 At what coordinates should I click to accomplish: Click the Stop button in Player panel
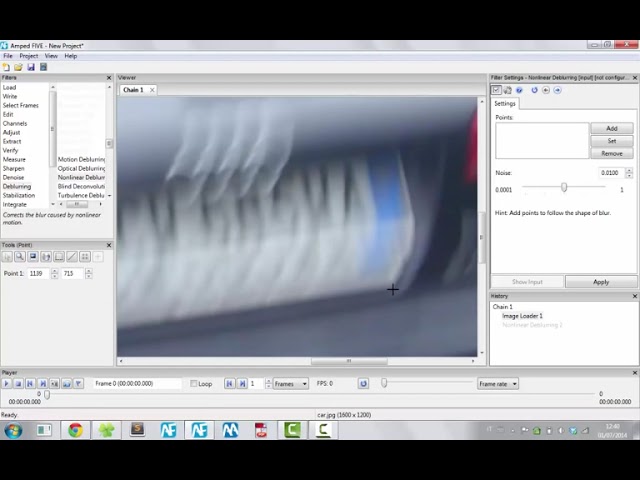point(18,384)
